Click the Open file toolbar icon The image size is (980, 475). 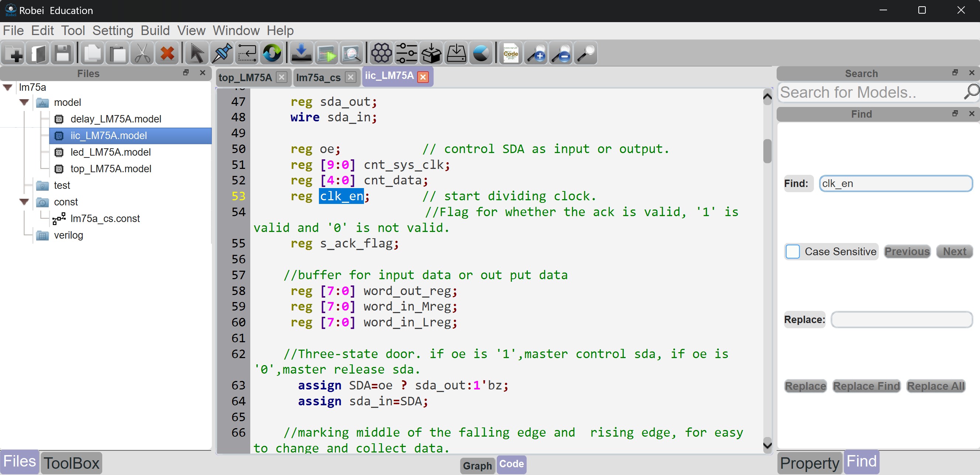(x=38, y=53)
